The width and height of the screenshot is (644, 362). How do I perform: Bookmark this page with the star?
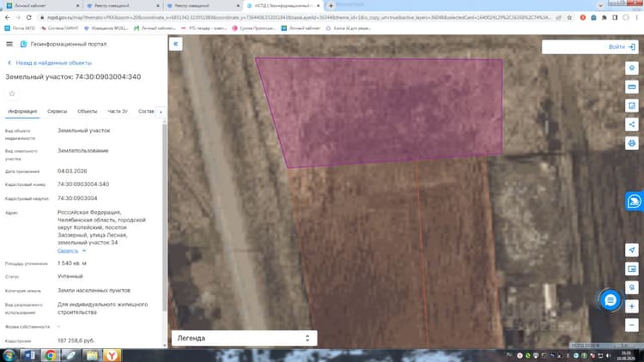pos(569,17)
